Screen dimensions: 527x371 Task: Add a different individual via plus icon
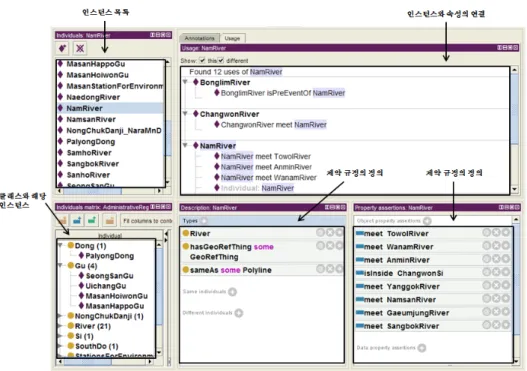point(239,313)
